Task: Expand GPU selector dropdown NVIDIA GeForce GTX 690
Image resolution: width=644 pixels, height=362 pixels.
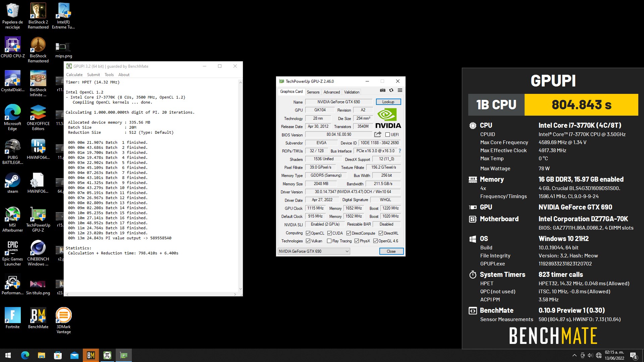Action: click(x=314, y=251)
